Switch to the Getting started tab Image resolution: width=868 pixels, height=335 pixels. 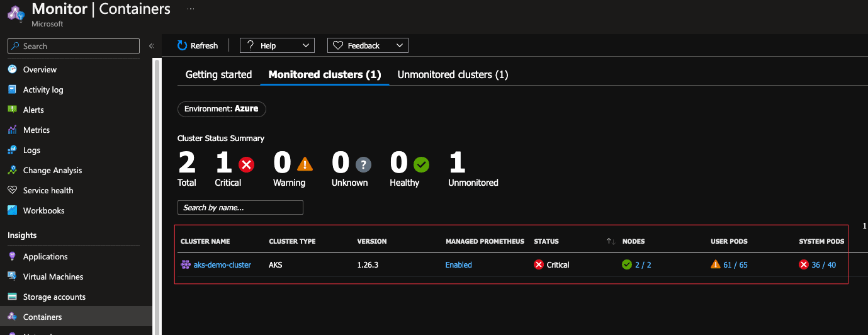[x=218, y=74]
